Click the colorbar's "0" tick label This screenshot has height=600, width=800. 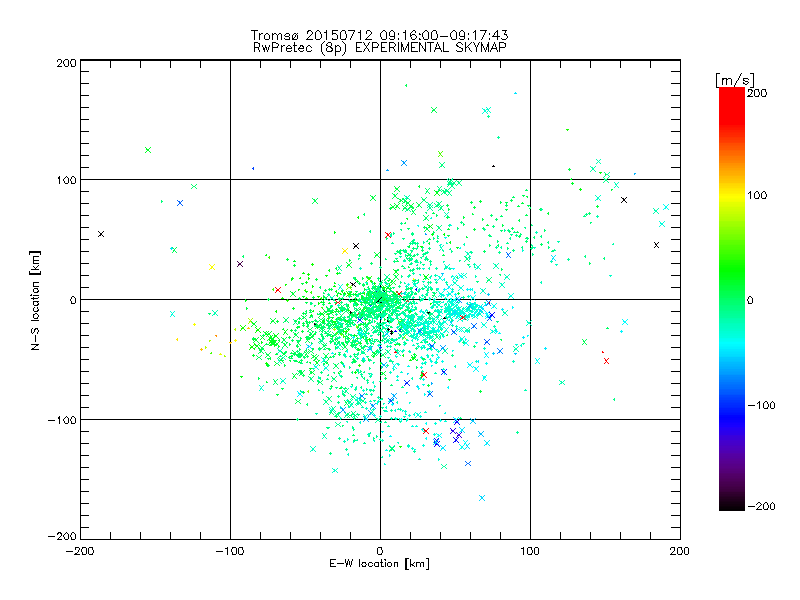coord(750,300)
